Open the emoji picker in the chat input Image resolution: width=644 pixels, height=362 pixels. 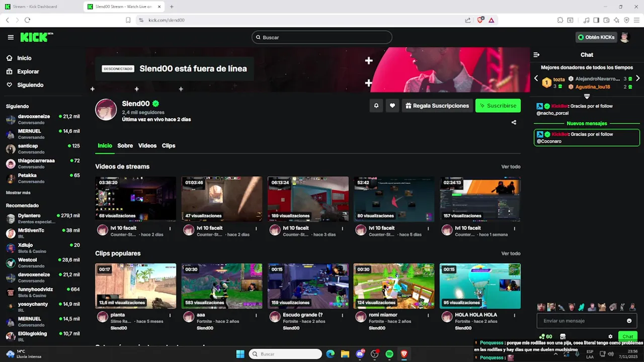click(x=629, y=321)
